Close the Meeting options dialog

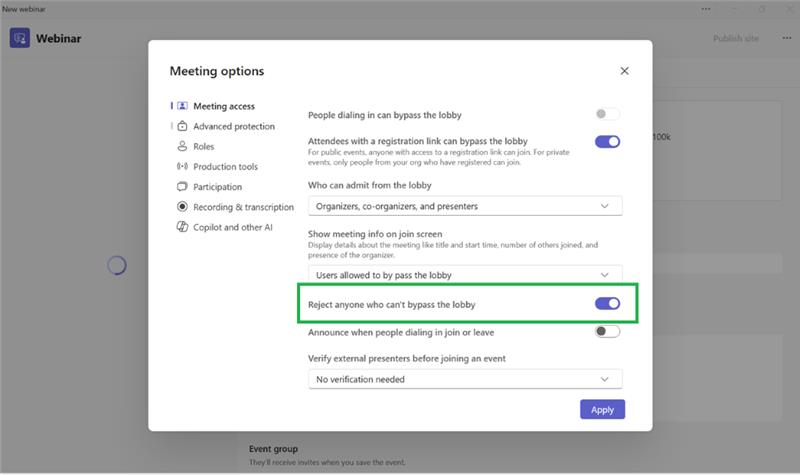(624, 71)
